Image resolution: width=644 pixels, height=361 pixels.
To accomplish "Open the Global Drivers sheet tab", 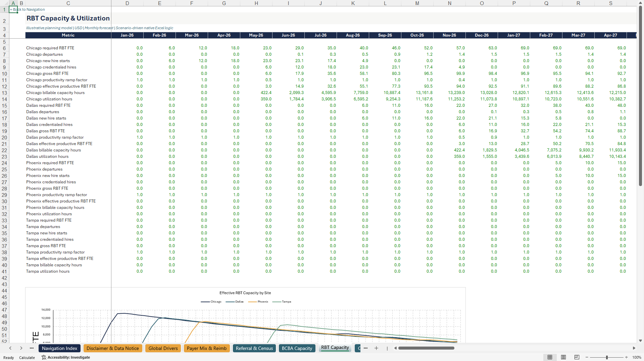I will coord(163,348).
